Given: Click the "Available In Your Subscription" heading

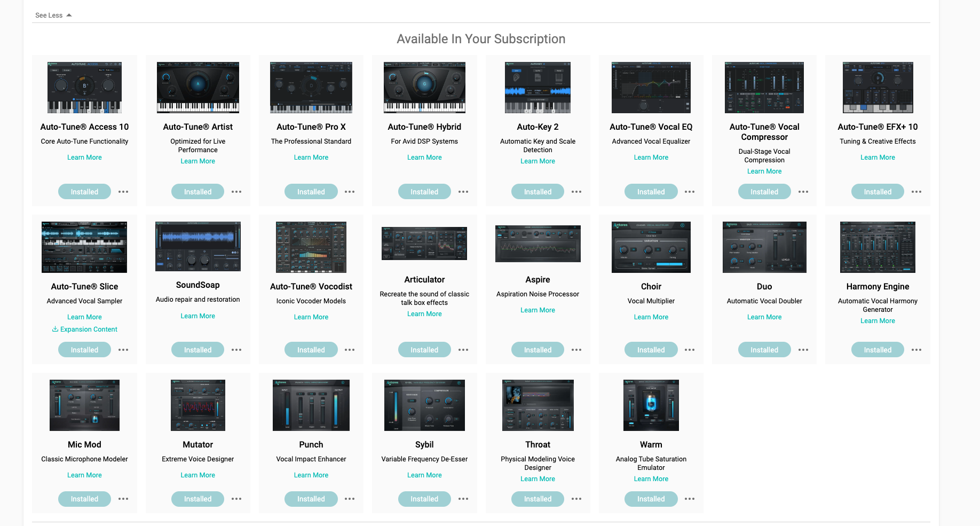Looking at the screenshot, I should pos(481,39).
